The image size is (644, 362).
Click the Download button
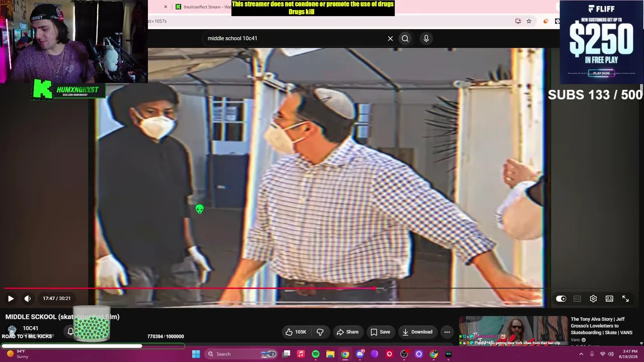[417, 332]
